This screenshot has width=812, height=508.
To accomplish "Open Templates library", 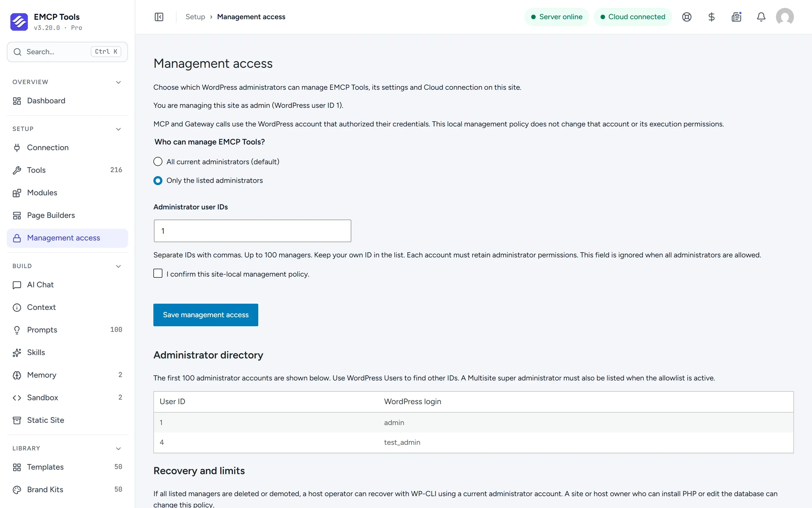I will coord(67,467).
